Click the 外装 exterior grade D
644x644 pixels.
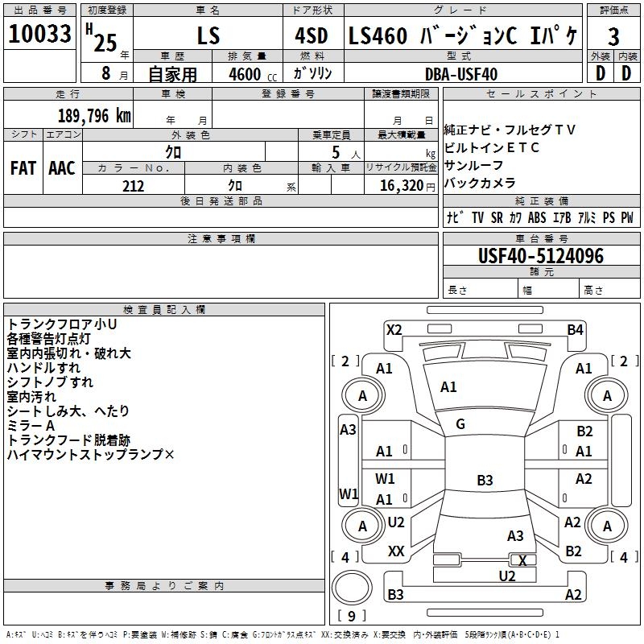(x=601, y=73)
